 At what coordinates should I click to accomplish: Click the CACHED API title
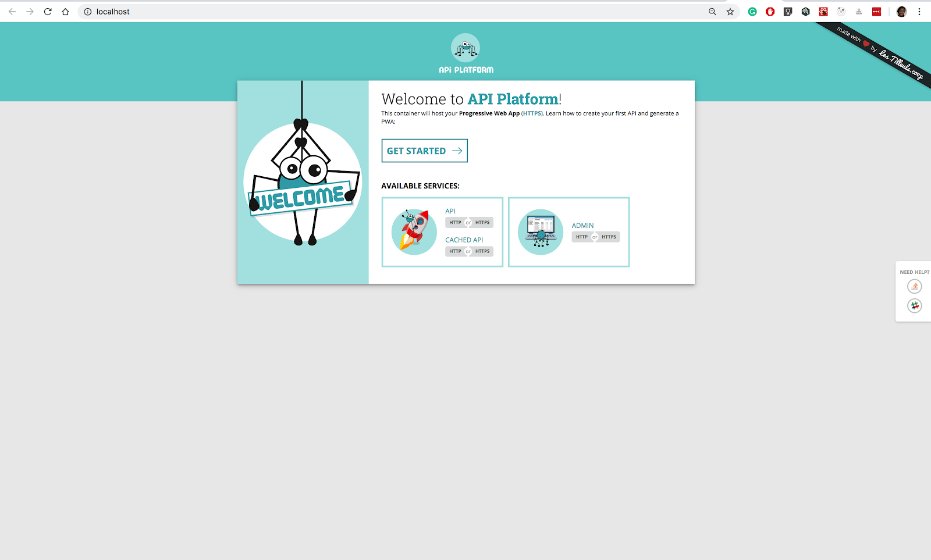(464, 240)
